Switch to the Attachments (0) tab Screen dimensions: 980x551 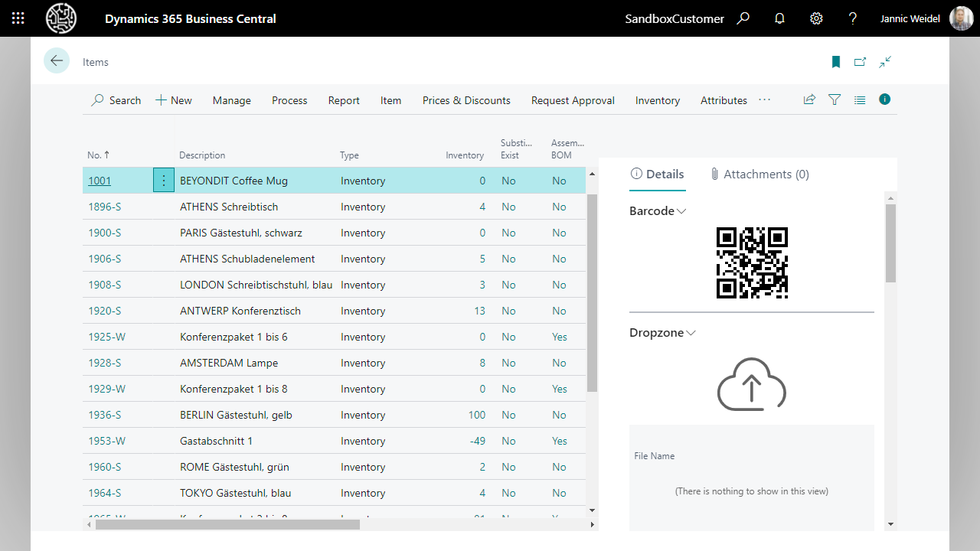[759, 174]
